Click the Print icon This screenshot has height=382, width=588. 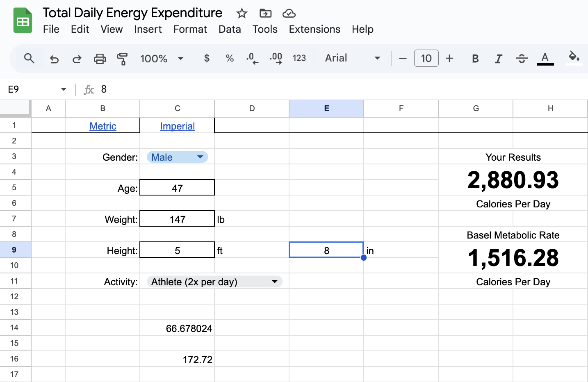coord(100,59)
